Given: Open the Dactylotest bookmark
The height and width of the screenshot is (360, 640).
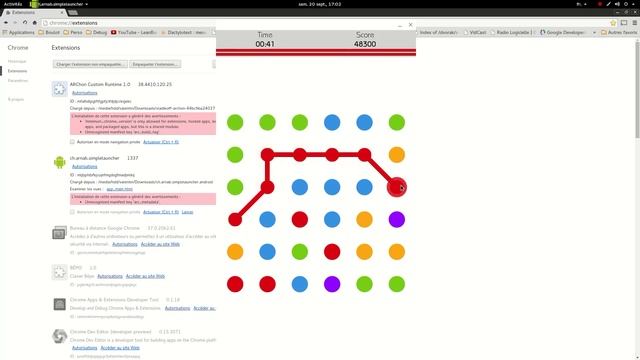Looking at the screenshot, I should [x=184, y=32].
